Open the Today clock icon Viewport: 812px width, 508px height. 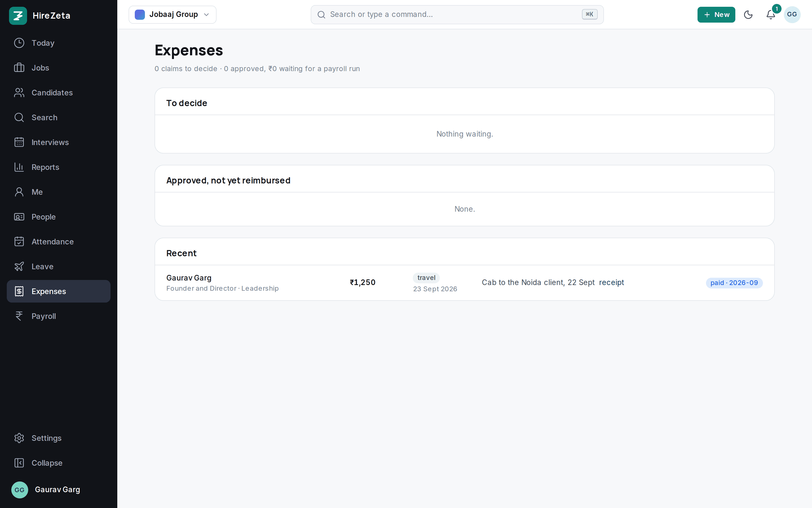[x=19, y=43]
